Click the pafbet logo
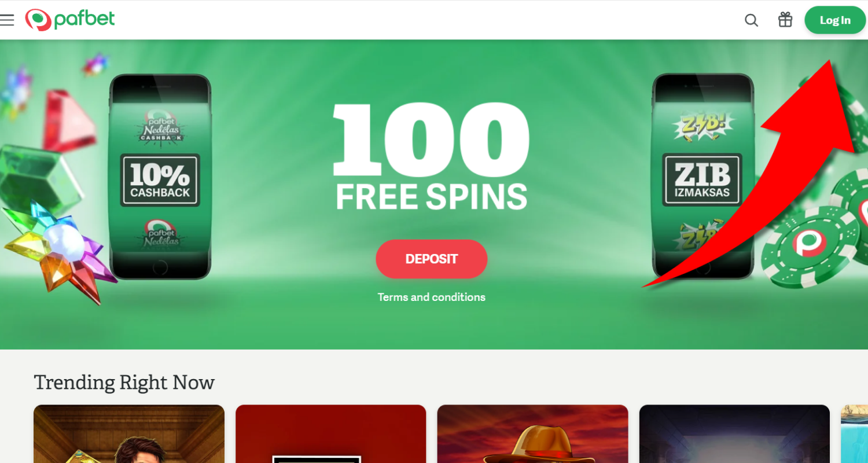868x463 pixels. click(x=70, y=20)
